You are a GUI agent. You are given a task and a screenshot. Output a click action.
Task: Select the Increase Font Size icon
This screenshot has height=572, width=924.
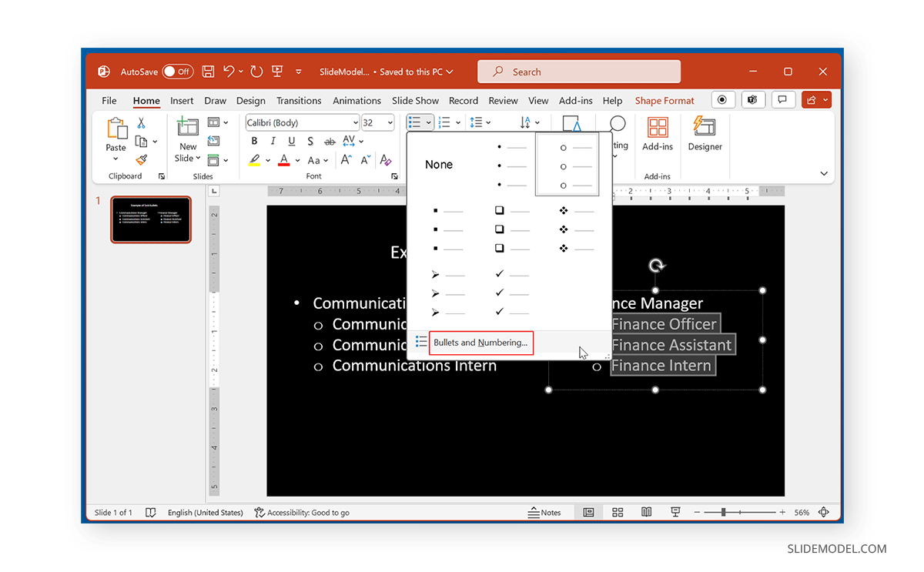346,159
